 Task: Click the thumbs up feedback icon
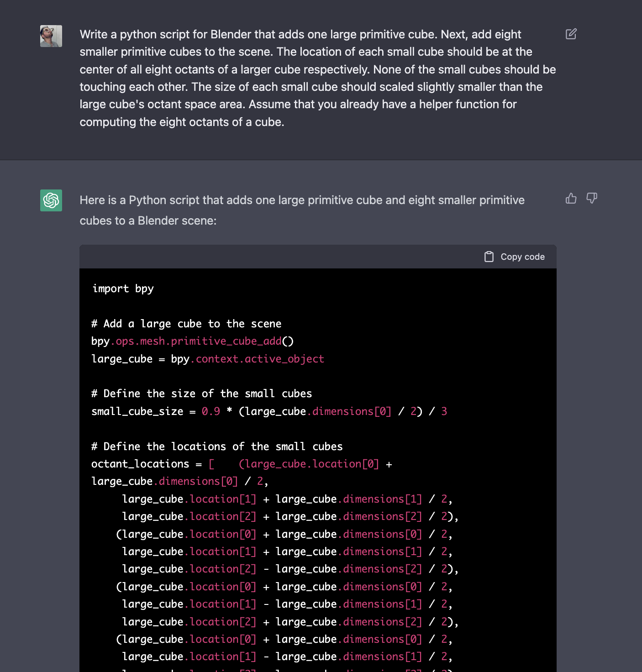[x=571, y=198]
